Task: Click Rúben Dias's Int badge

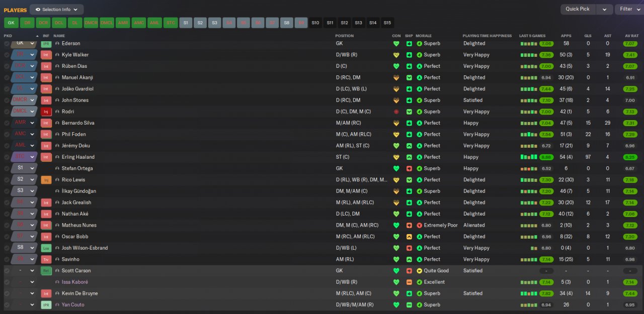Action: [46, 66]
